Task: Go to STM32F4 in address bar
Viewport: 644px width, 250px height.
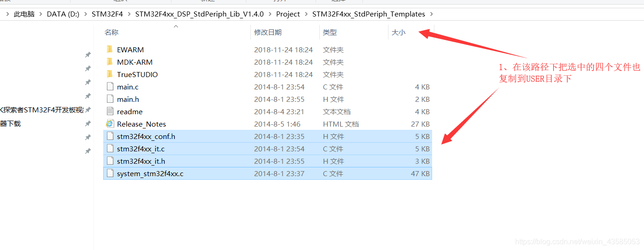Action: [x=107, y=14]
